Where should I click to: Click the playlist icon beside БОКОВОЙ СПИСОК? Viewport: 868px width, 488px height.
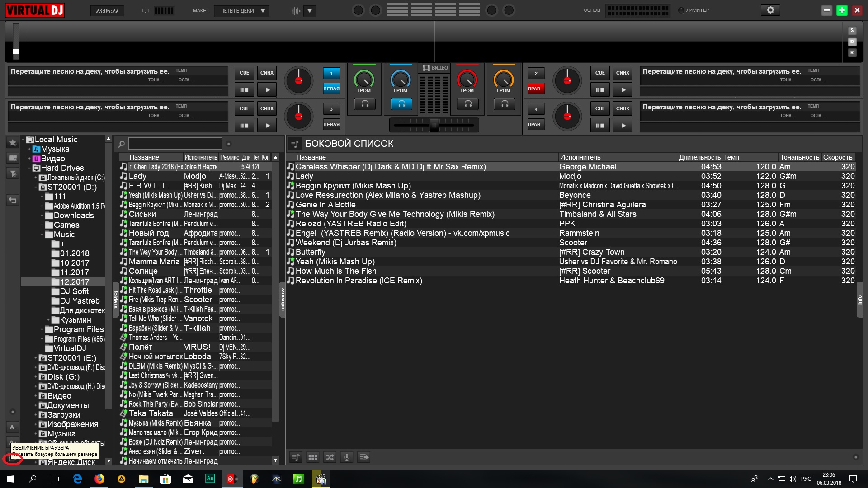point(295,144)
